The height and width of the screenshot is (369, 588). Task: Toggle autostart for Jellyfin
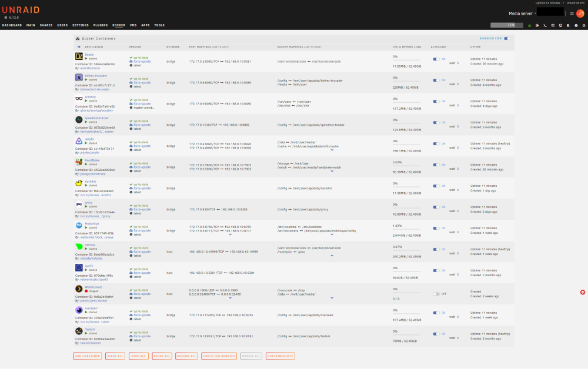pos(436,143)
